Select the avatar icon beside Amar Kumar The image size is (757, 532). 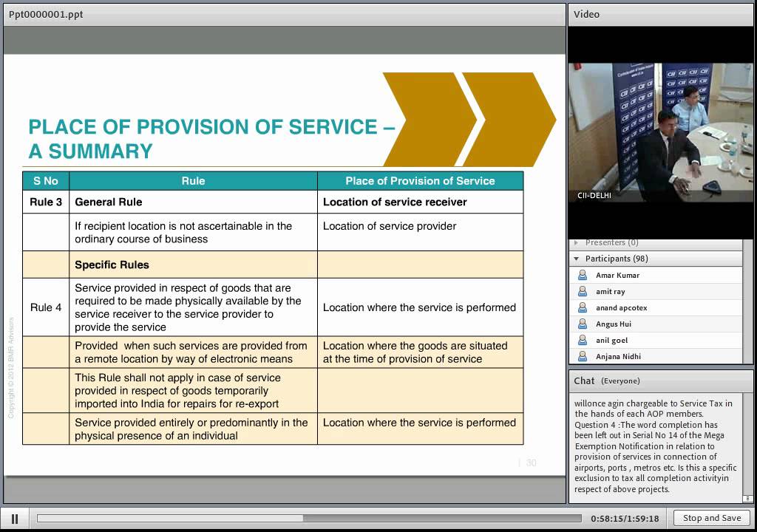coord(583,275)
